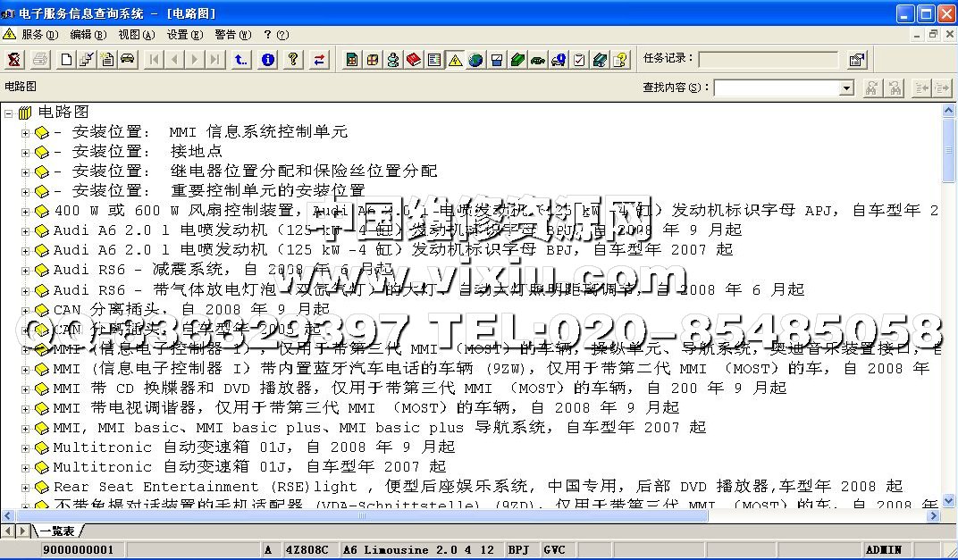Expand the MMI 带电视调谐器 node
Screen dimensions: 958x560
[25, 408]
